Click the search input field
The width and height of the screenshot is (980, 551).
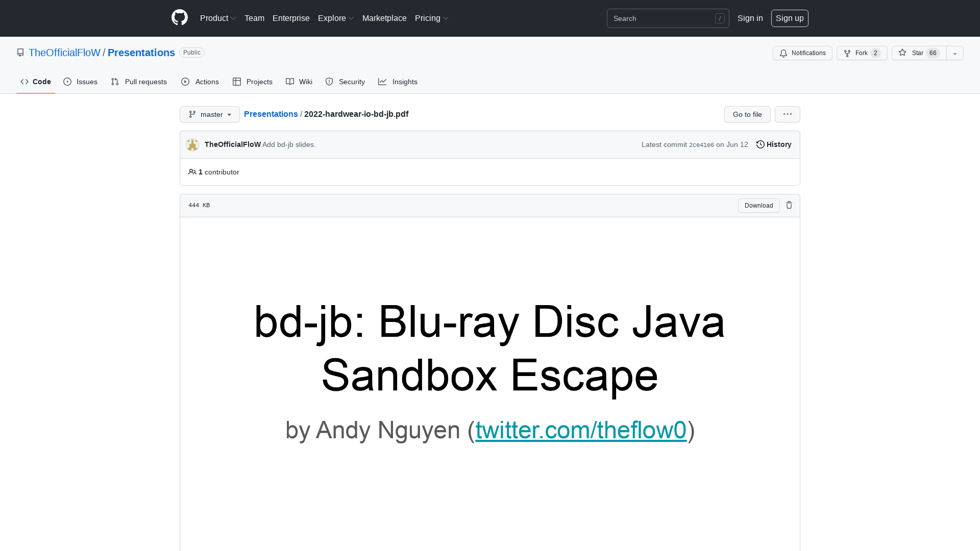tap(664, 18)
